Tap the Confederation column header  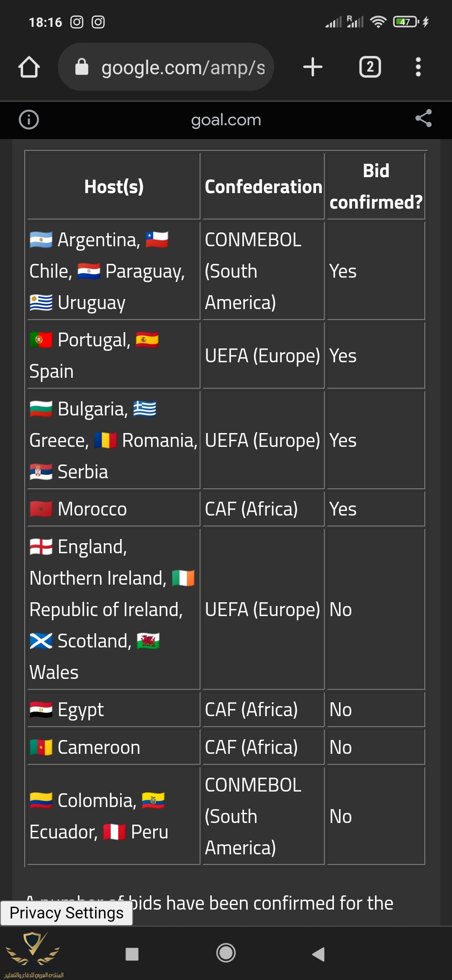(263, 187)
